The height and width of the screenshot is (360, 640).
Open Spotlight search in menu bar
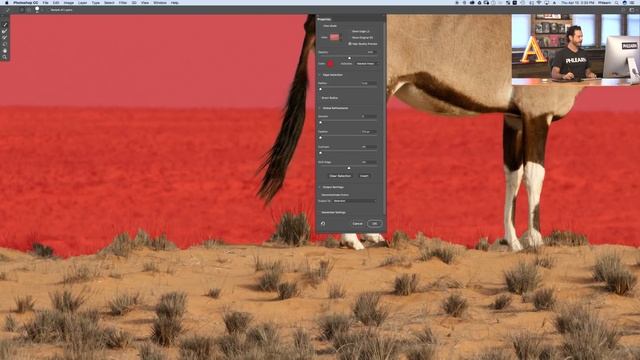pos(616,2)
